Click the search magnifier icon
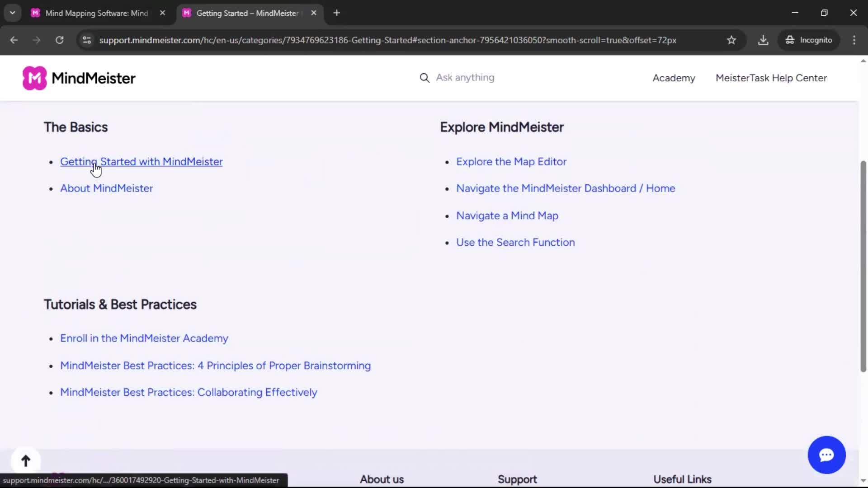 424,78
